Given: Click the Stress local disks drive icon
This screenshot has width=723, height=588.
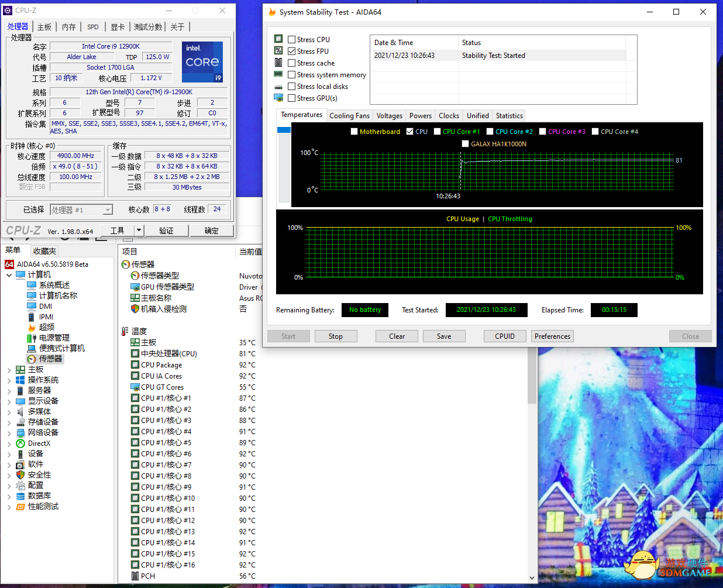Looking at the screenshot, I should click(278, 87).
